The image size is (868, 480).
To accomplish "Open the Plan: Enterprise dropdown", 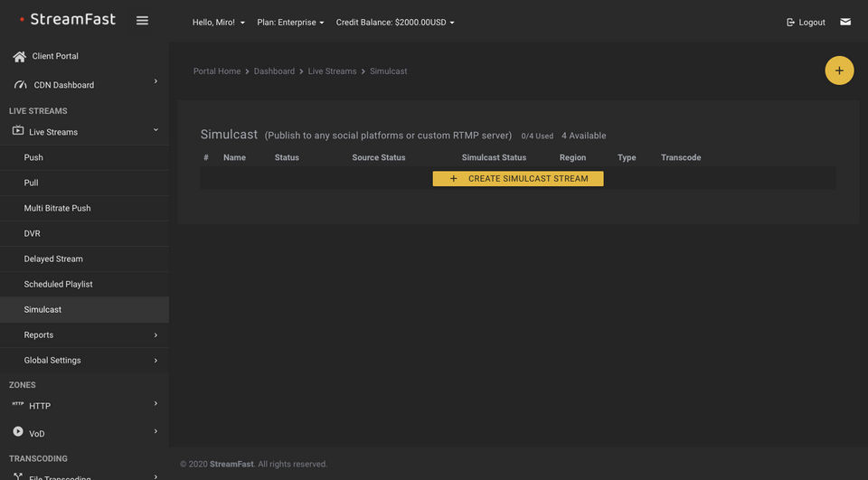I will pos(290,23).
